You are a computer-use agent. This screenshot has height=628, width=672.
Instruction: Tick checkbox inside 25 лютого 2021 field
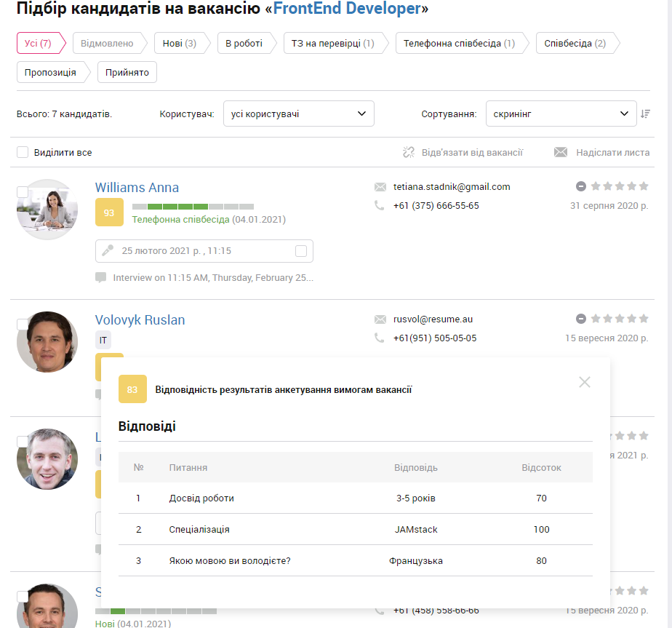click(301, 251)
